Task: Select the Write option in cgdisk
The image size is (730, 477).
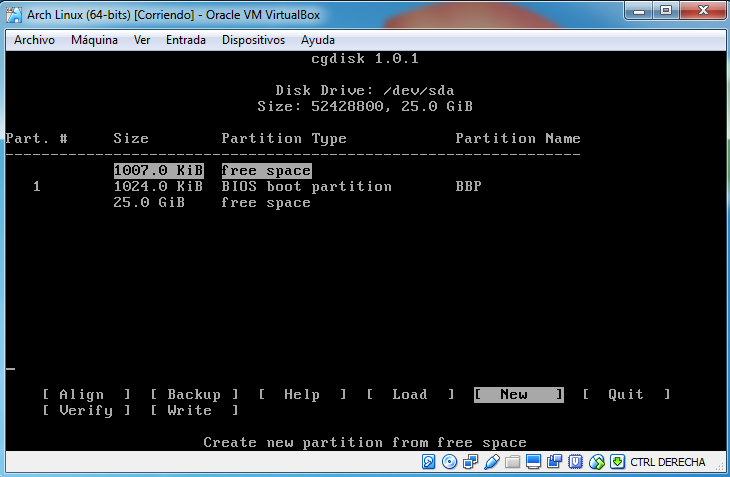Action: pos(193,410)
